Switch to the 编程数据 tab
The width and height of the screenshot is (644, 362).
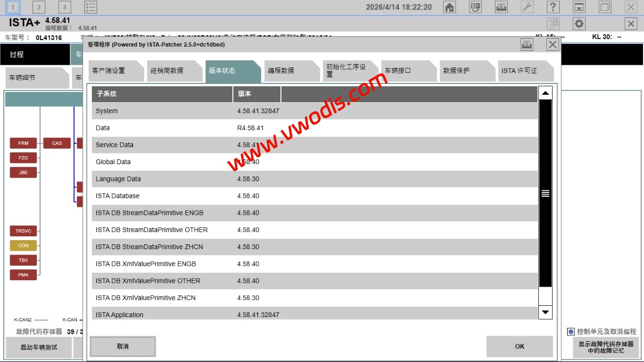(x=281, y=71)
